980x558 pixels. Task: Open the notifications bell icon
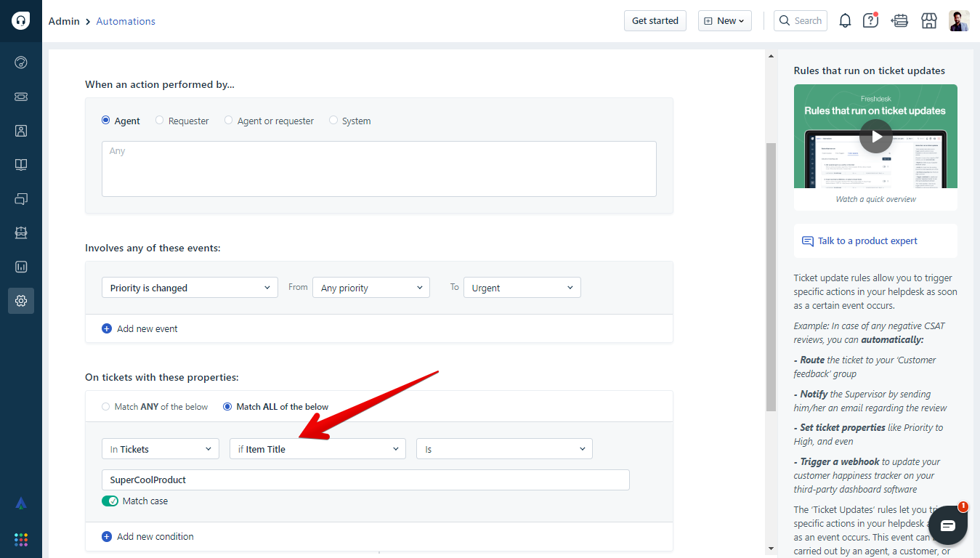[x=845, y=21]
